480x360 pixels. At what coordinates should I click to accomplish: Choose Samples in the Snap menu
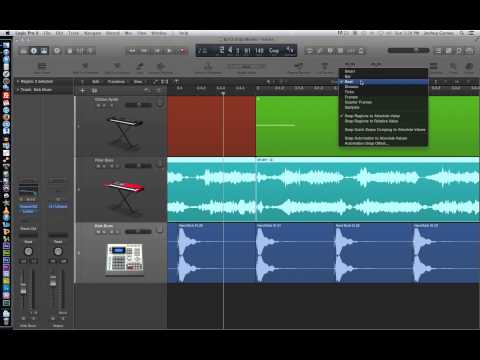point(383,107)
